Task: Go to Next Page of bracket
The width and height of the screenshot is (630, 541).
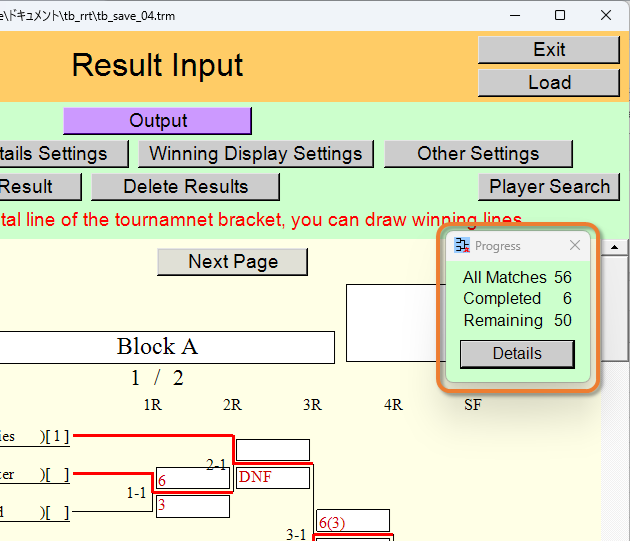Action: pyautogui.click(x=233, y=262)
